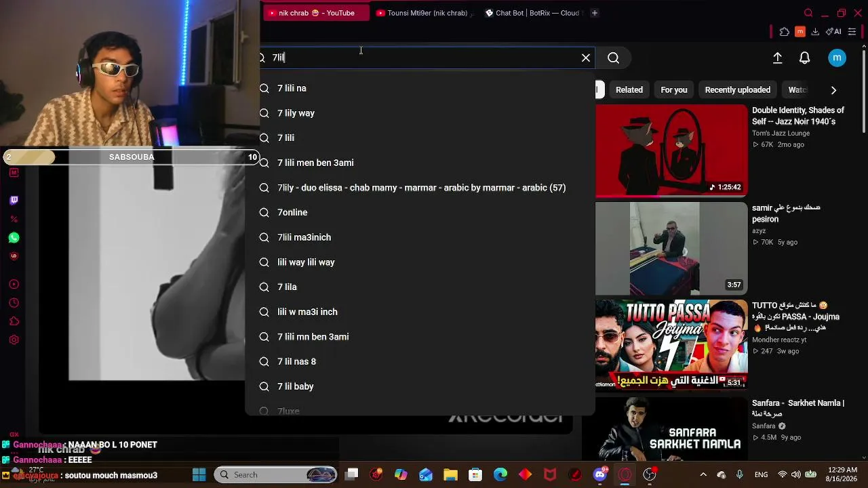The height and width of the screenshot is (488, 868).
Task: Choose suggestion '7 lil nas 8'
Action: tap(420, 361)
